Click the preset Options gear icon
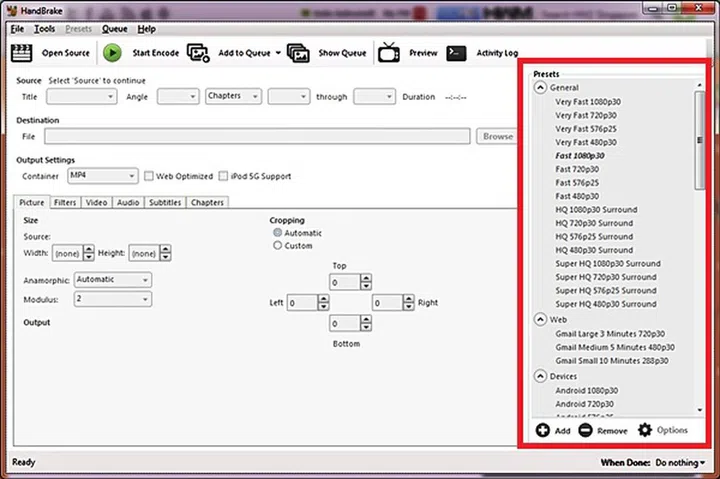 645,430
